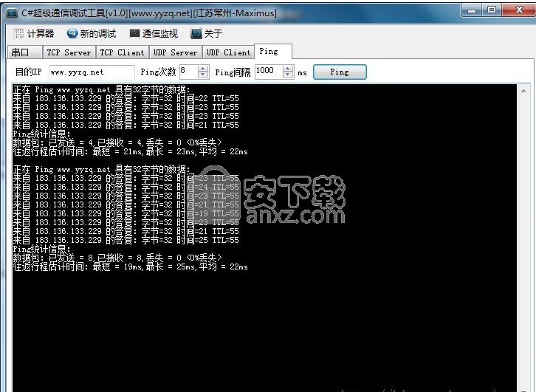Viewport: 536px width, 392px height.
Task: Focus the Ping次数 count field
Action: click(x=189, y=72)
